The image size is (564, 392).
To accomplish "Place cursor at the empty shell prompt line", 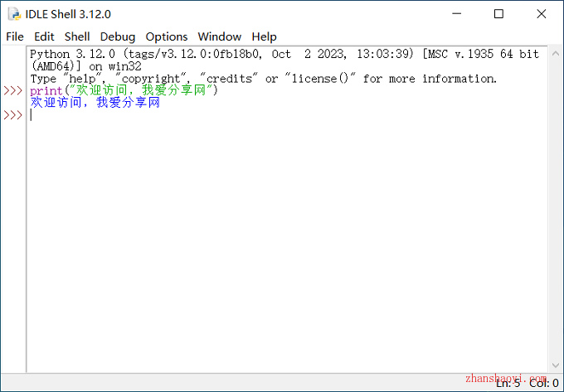I will point(287,115).
